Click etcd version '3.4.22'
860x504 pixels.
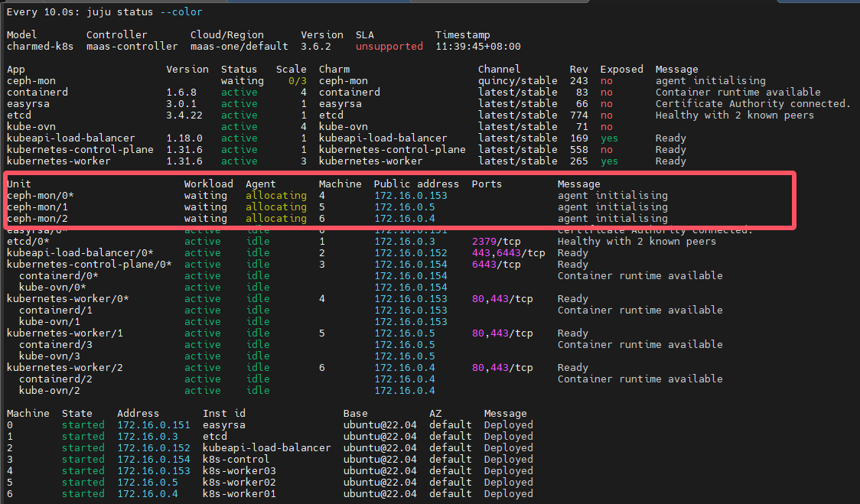184,115
